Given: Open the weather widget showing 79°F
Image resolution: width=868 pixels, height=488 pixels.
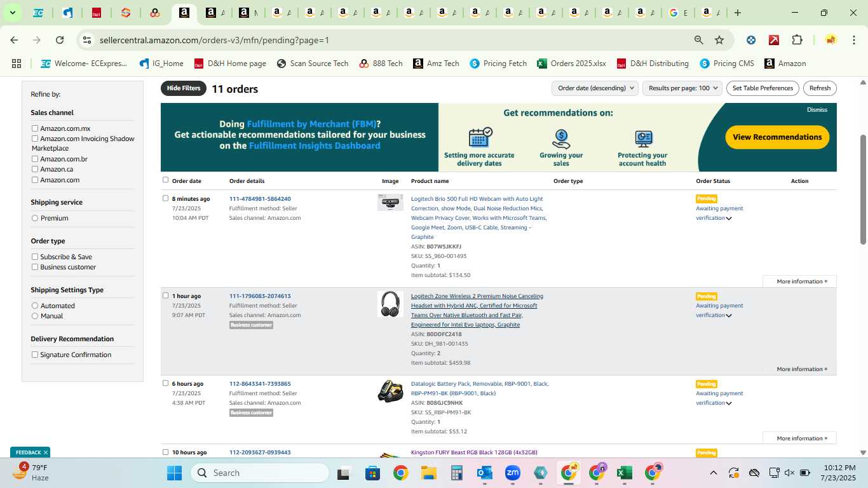Looking at the screenshot, I should (x=32, y=472).
